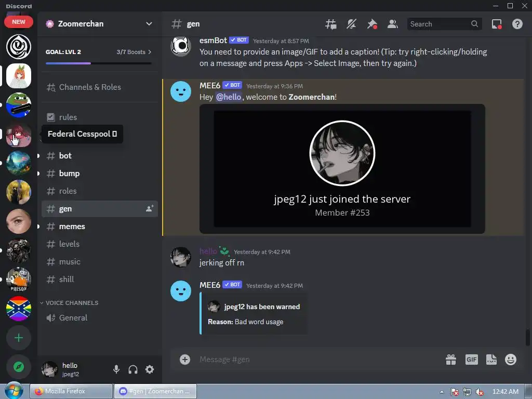Select the bot channel

99,156
